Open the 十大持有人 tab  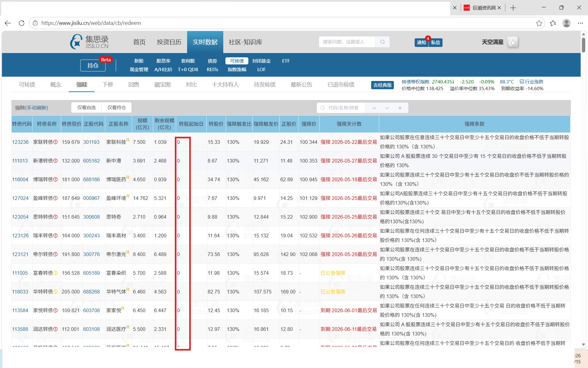225,85
